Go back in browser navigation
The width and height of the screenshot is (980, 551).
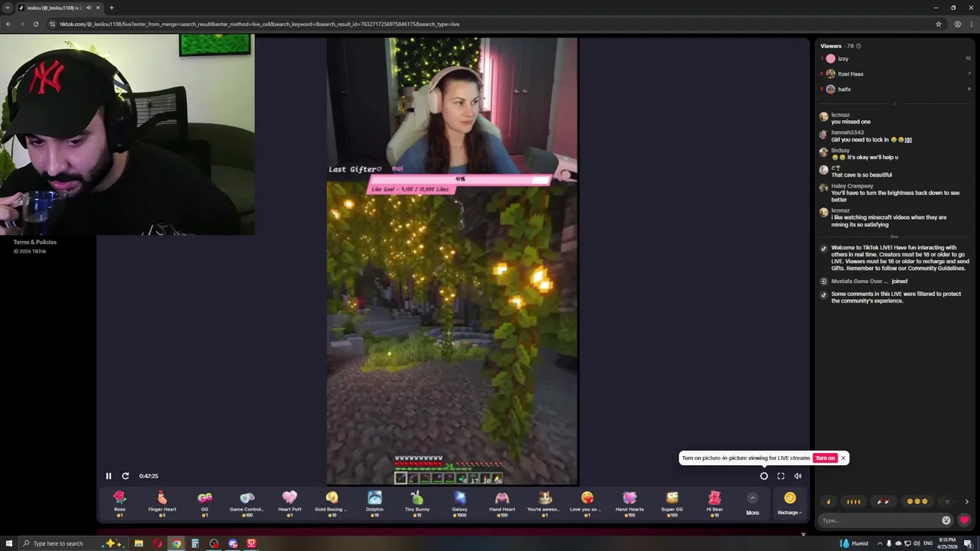tap(8, 24)
